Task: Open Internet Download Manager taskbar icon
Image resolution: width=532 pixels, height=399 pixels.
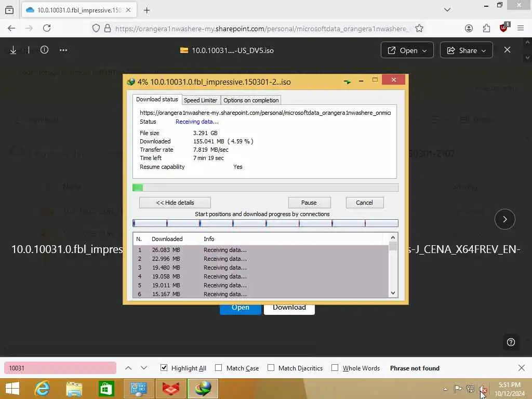Action: 203,389
